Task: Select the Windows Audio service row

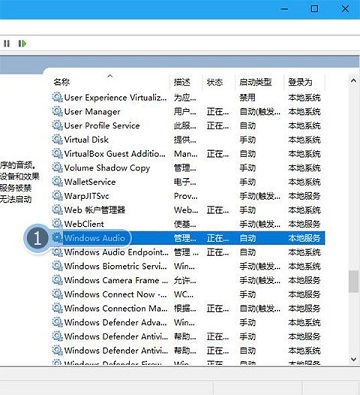Action: (188, 238)
